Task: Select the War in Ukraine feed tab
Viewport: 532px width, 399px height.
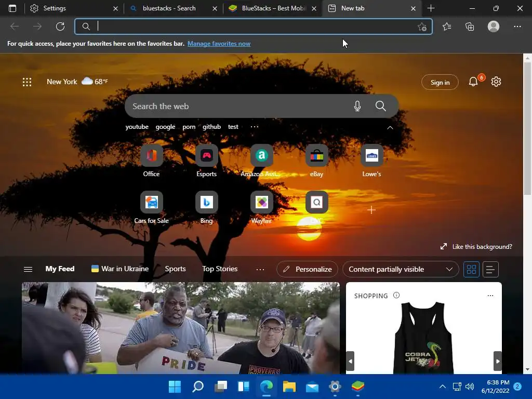Action: [120, 269]
